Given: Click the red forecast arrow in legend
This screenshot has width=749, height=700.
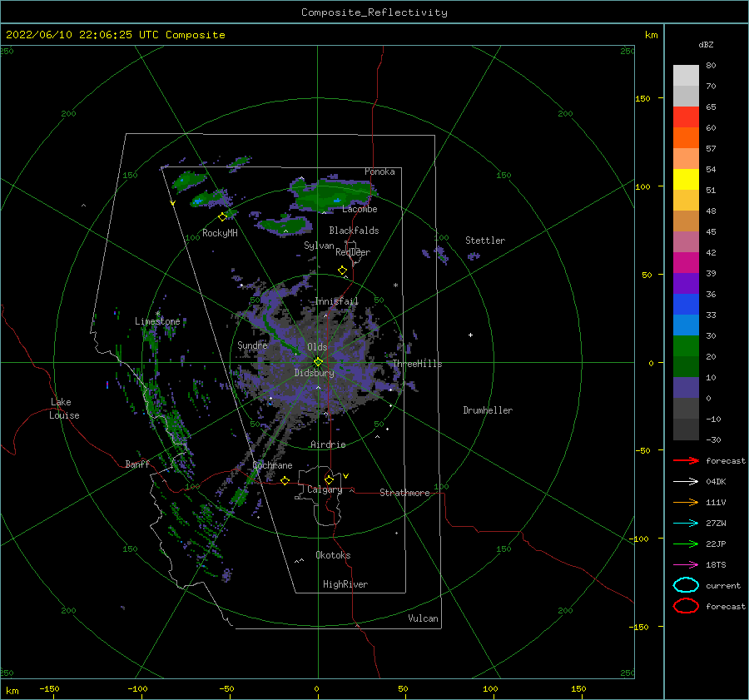Looking at the screenshot, I should [x=686, y=460].
